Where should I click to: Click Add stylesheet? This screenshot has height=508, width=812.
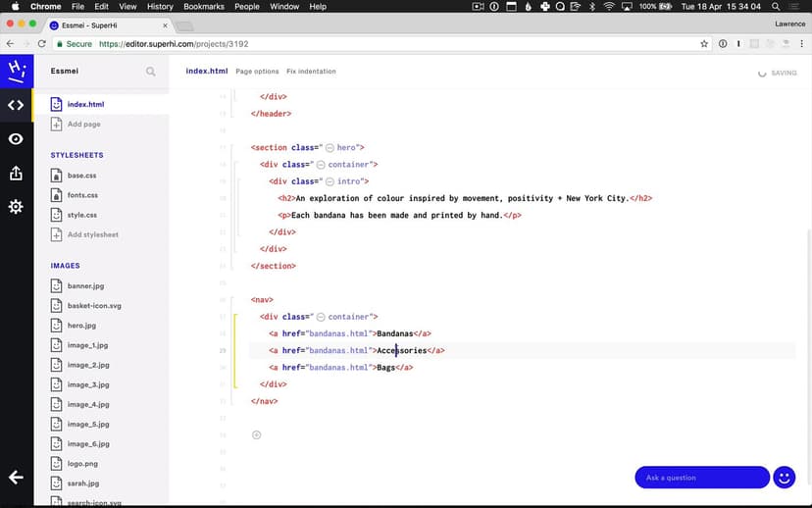coord(92,235)
